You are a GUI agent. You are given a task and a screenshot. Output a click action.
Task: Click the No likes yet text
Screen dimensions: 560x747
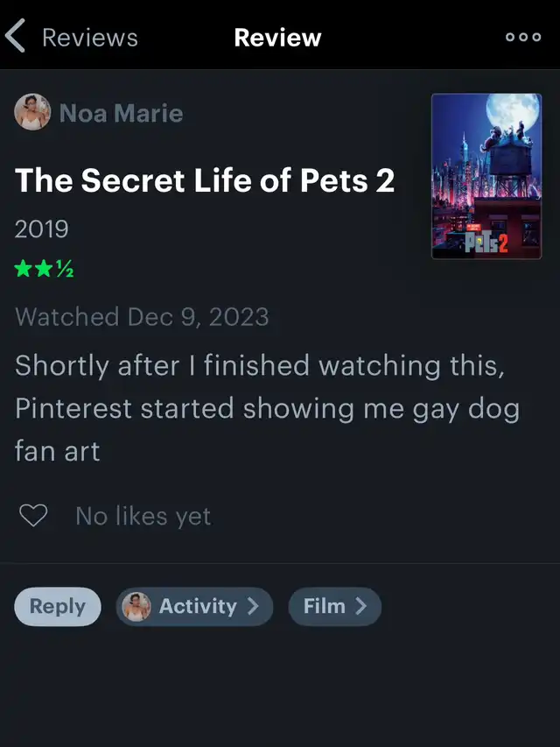click(143, 517)
